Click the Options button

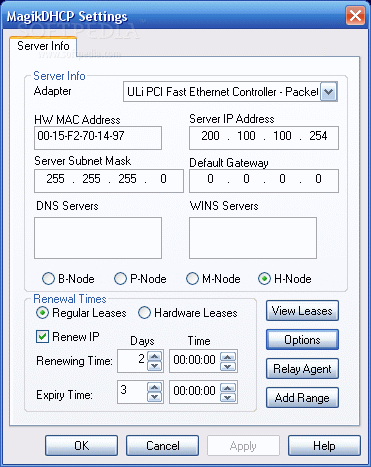click(302, 340)
